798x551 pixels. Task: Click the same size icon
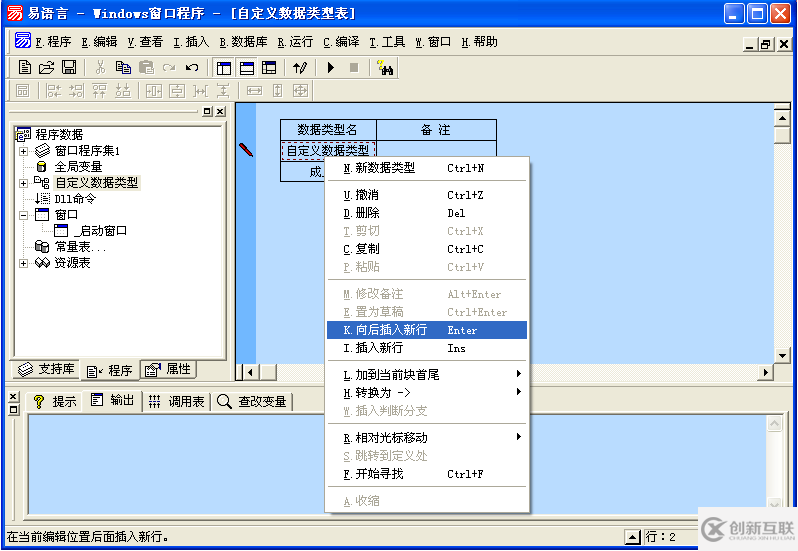point(300,91)
